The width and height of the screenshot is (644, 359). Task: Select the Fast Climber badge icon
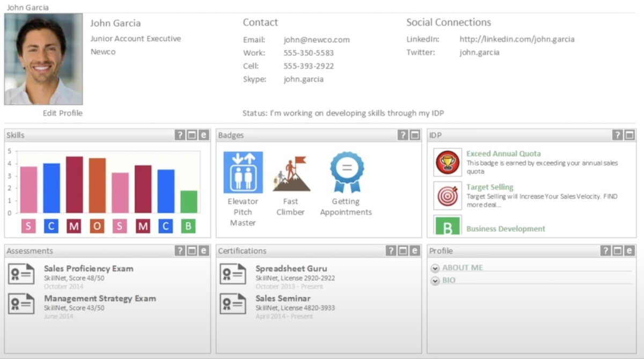coord(292,173)
